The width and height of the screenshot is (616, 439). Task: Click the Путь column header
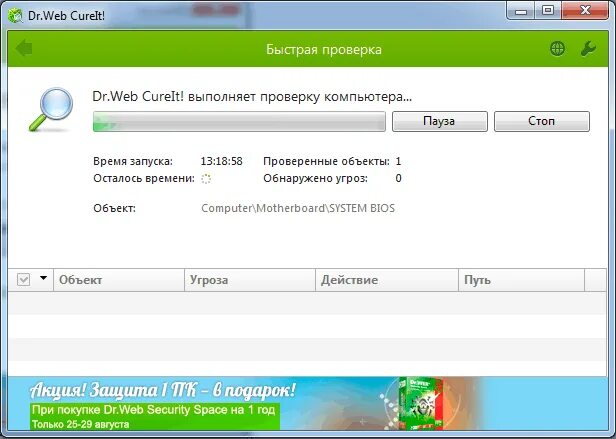521,280
